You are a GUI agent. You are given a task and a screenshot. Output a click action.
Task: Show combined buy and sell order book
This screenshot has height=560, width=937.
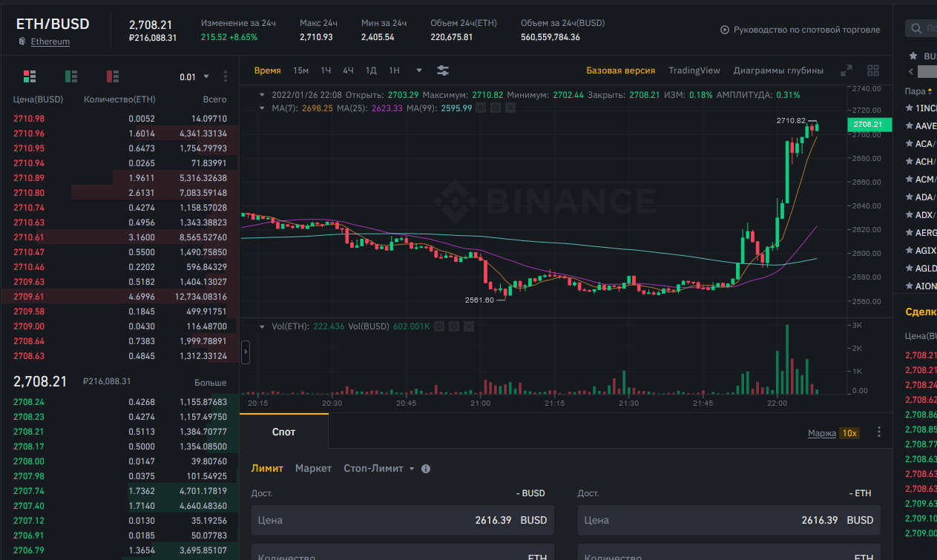click(x=30, y=76)
